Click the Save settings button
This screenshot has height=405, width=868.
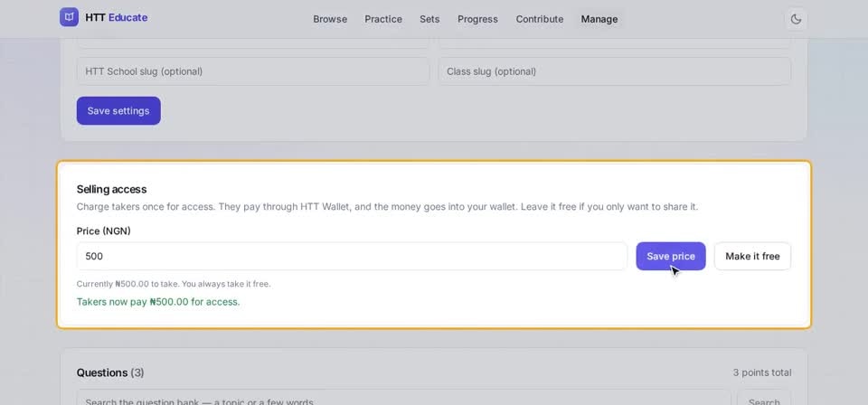pos(118,110)
